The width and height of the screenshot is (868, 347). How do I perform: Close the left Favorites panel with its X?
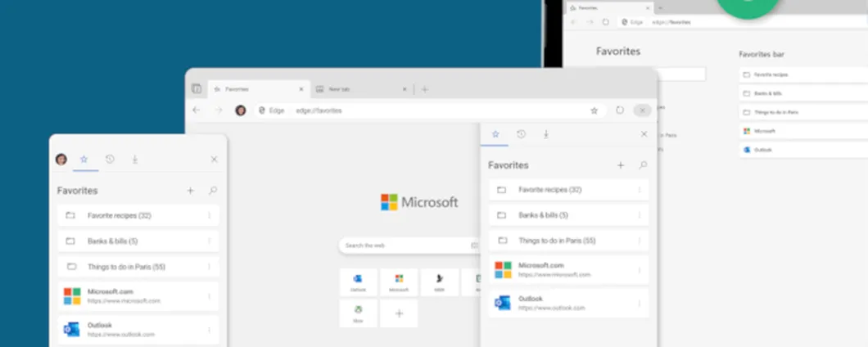pyautogui.click(x=215, y=160)
